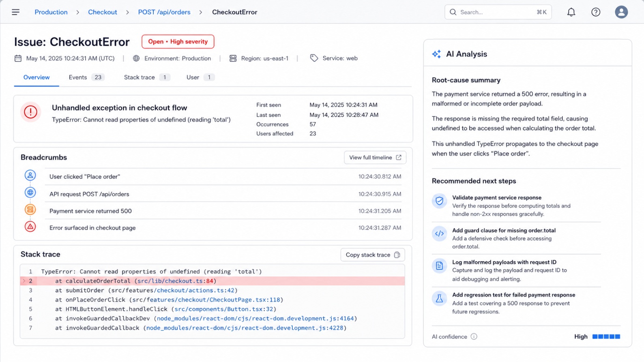Click the globe icon next to Environment
The image size is (644, 362).
(136, 58)
